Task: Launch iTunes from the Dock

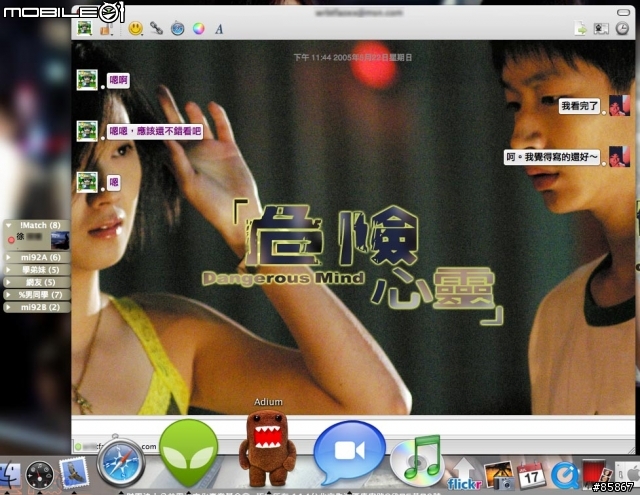Action: point(417,461)
